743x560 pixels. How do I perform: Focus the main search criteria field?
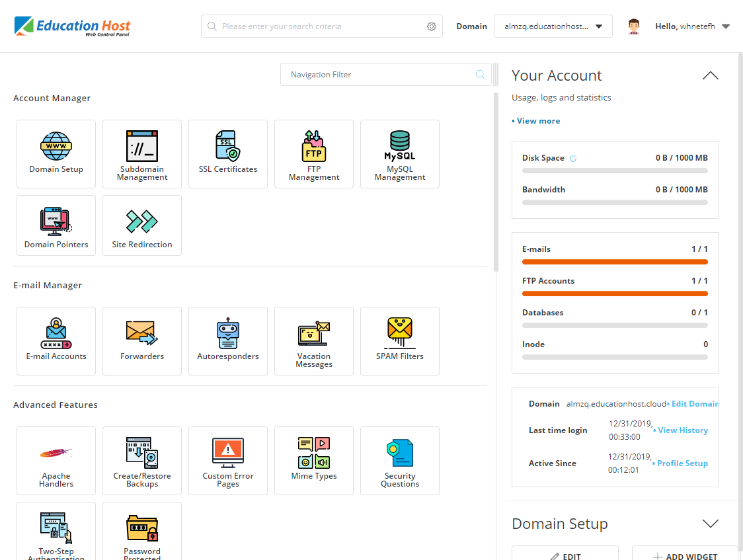(322, 26)
